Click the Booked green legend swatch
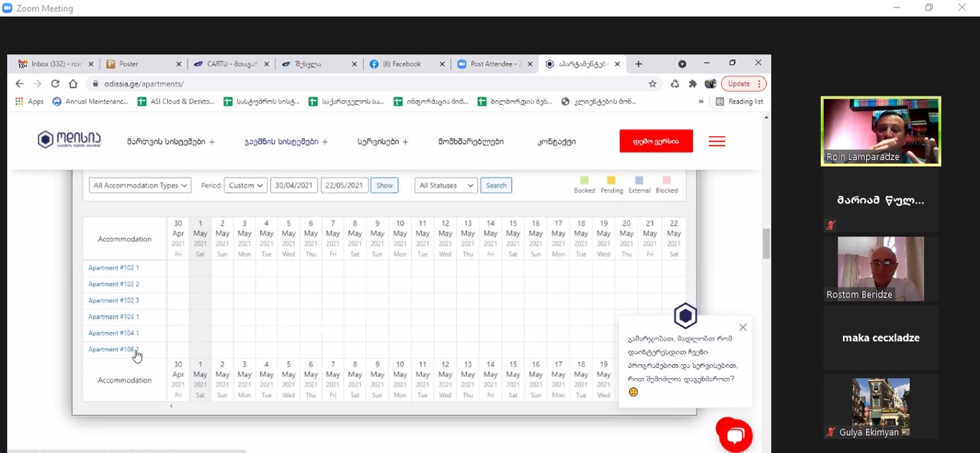The width and height of the screenshot is (980, 453). click(x=584, y=181)
